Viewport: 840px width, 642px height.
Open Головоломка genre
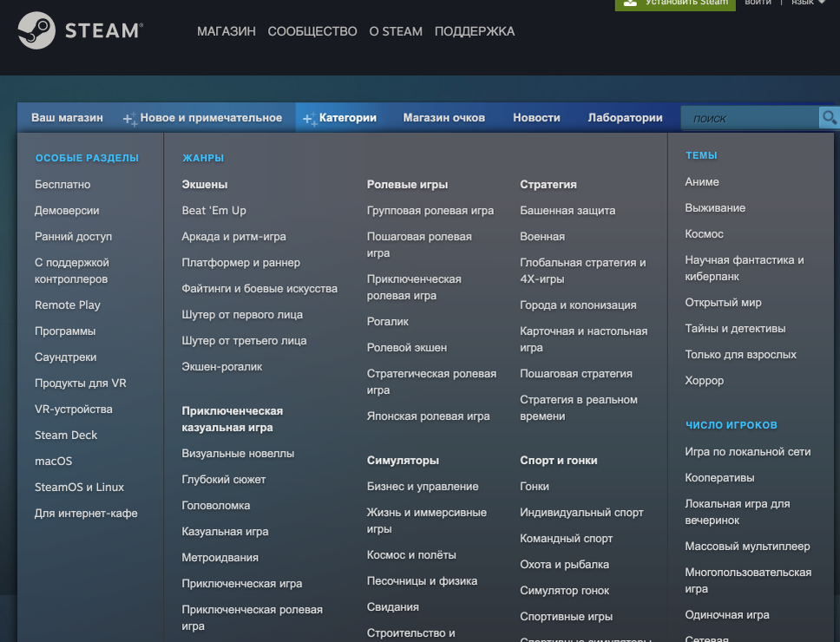click(x=216, y=506)
